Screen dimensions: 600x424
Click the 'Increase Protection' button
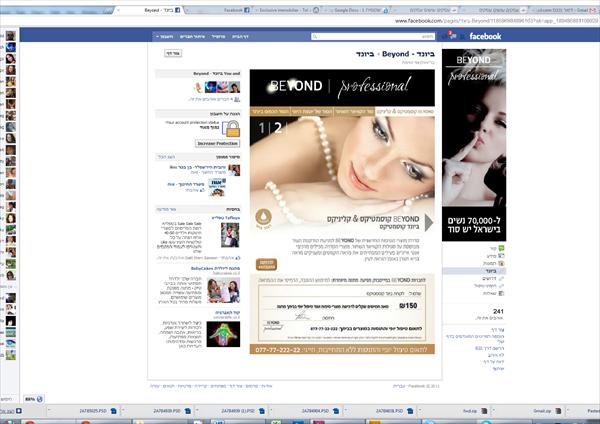pyautogui.click(x=217, y=144)
